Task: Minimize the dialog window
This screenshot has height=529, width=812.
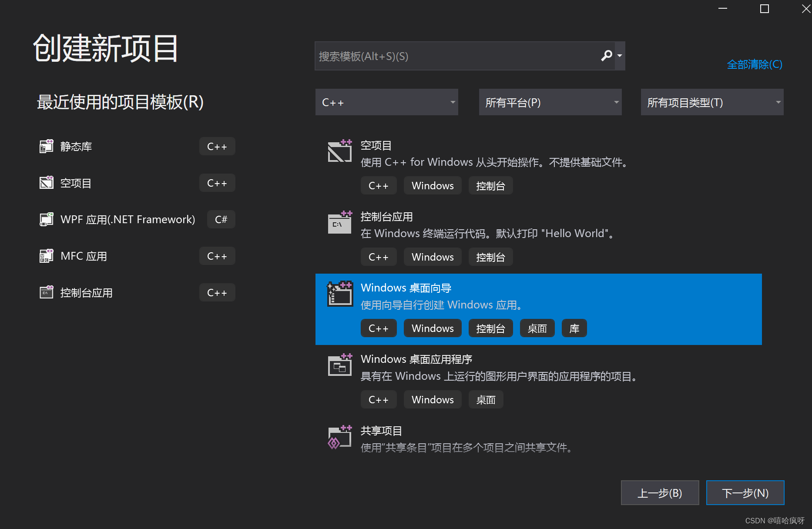Action: [723, 9]
